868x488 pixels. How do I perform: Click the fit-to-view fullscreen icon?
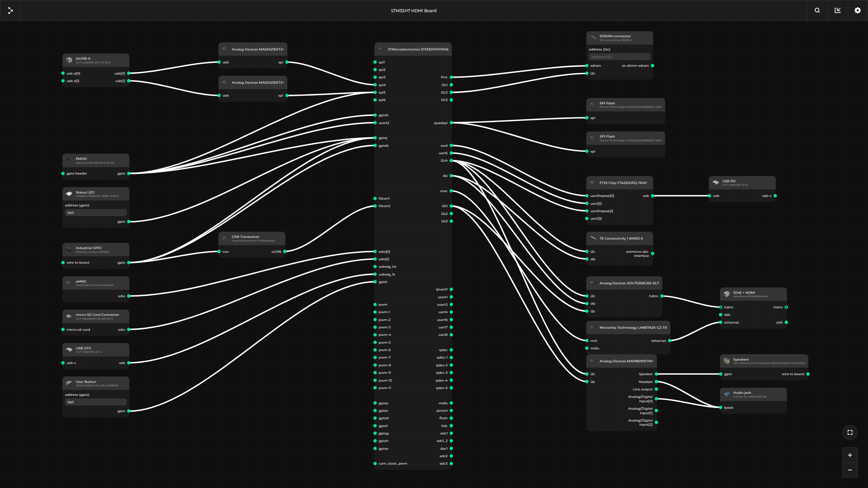tap(850, 432)
